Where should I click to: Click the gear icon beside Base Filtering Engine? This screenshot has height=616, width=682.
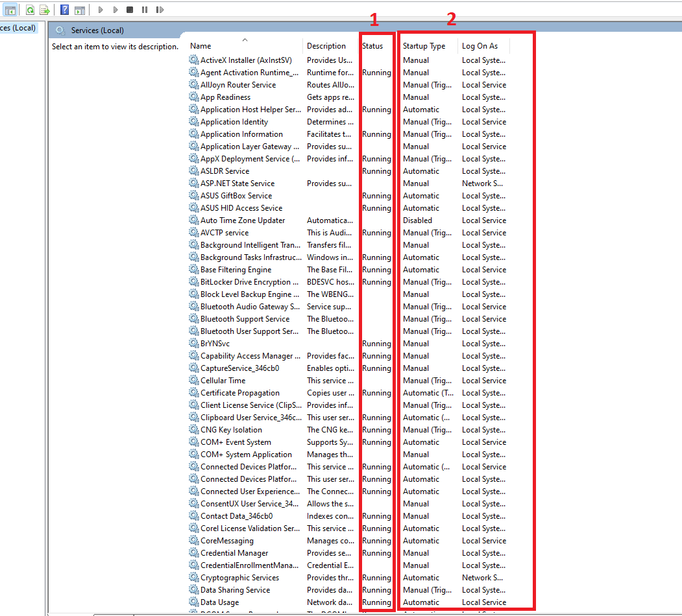point(193,269)
